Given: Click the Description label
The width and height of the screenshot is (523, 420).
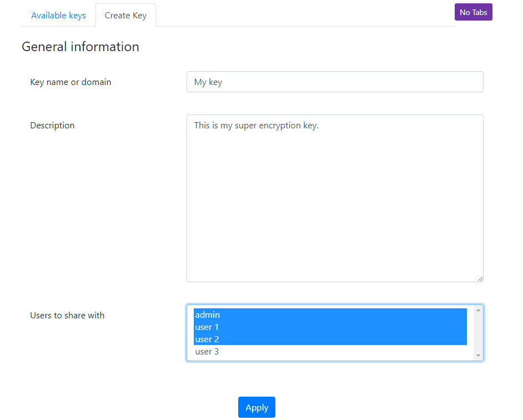Looking at the screenshot, I should click(x=52, y=126).
